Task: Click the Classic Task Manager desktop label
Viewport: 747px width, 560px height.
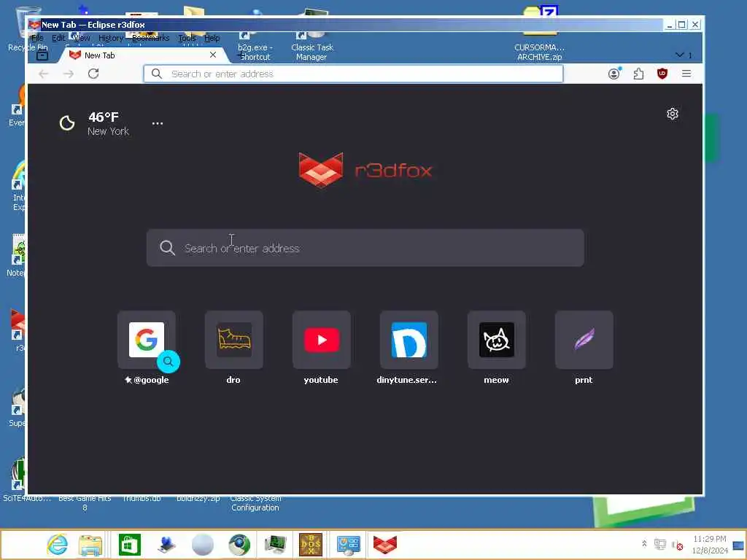Action: (x=312, y=52)
